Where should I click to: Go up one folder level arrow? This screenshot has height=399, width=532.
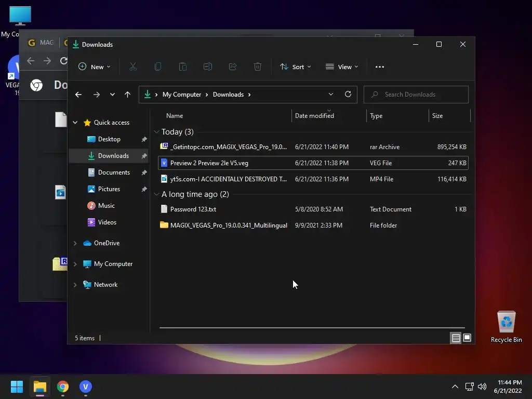tap(127, 95)
